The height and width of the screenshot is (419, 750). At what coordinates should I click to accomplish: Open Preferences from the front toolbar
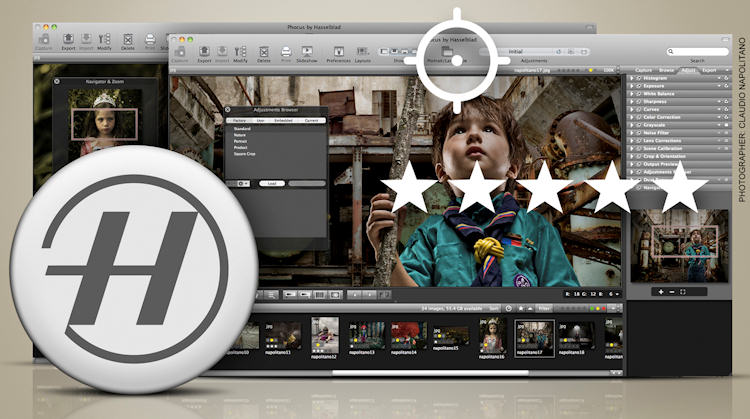(338, 53)
